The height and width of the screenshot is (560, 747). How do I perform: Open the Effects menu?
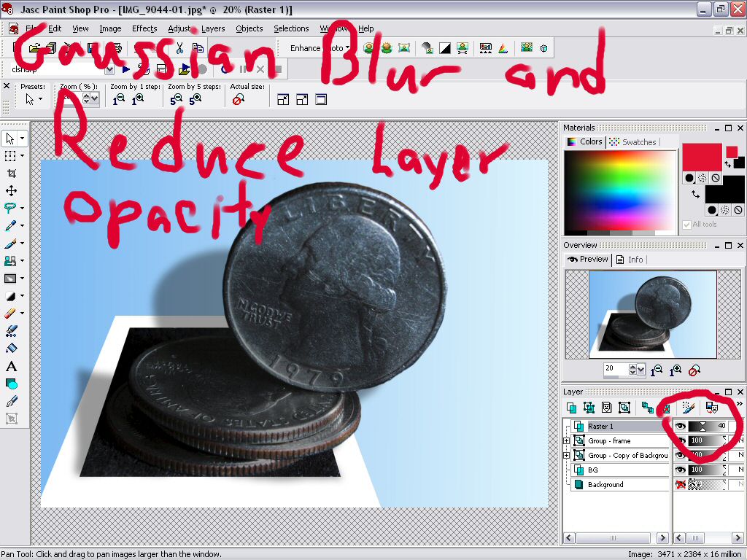point(144,28)
